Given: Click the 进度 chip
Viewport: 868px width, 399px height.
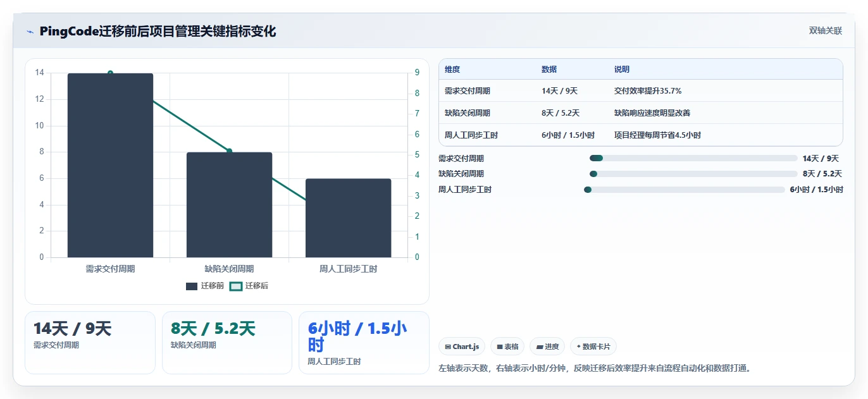Looking at the screenshot, I should (547, 347).
